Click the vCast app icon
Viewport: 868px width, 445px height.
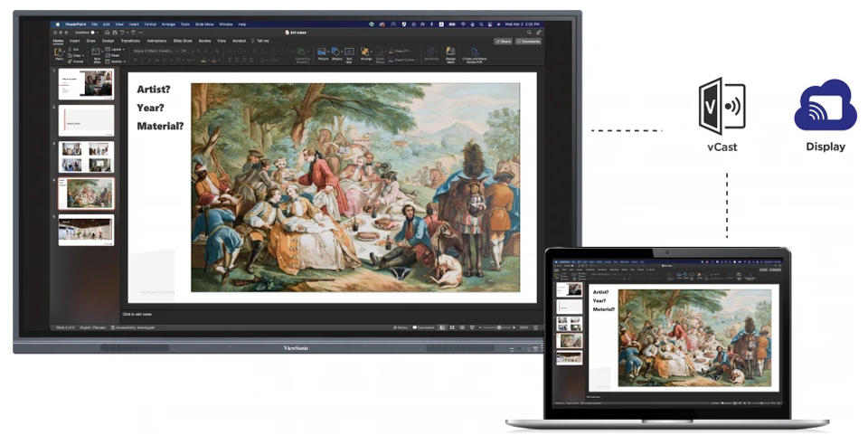[722, 106]
